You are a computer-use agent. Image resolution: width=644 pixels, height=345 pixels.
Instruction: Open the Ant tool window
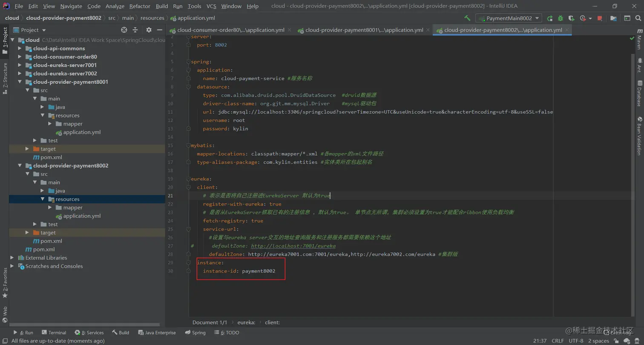pos(639,65)
